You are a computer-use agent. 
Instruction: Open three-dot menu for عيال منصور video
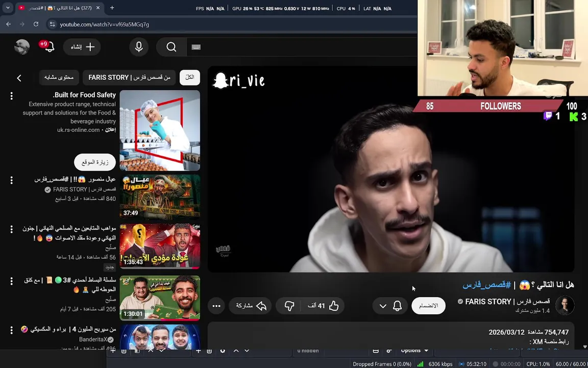coord(12,180)
